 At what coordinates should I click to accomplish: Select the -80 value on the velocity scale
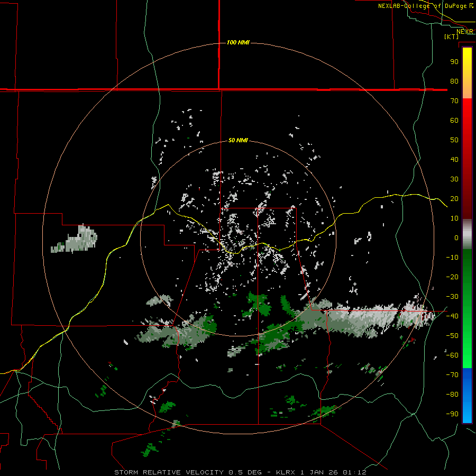(x=452, y=395)
